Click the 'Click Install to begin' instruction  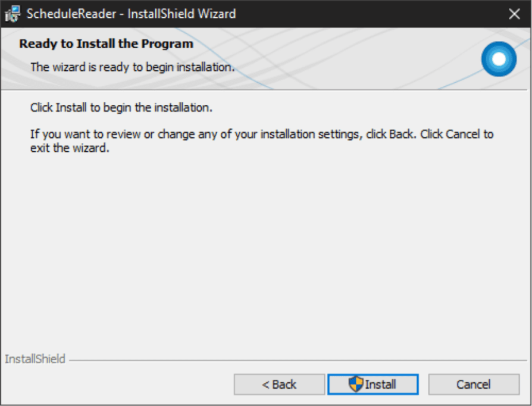(x=121, y=108)
